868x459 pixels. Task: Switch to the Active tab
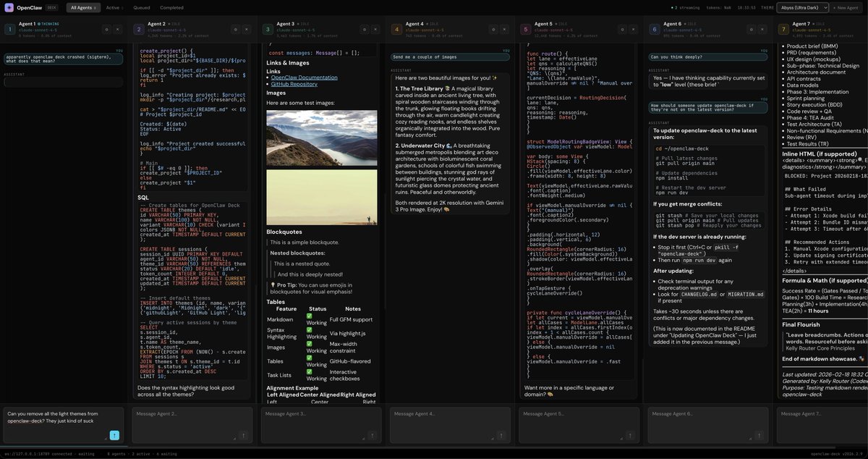click(114, 7)
